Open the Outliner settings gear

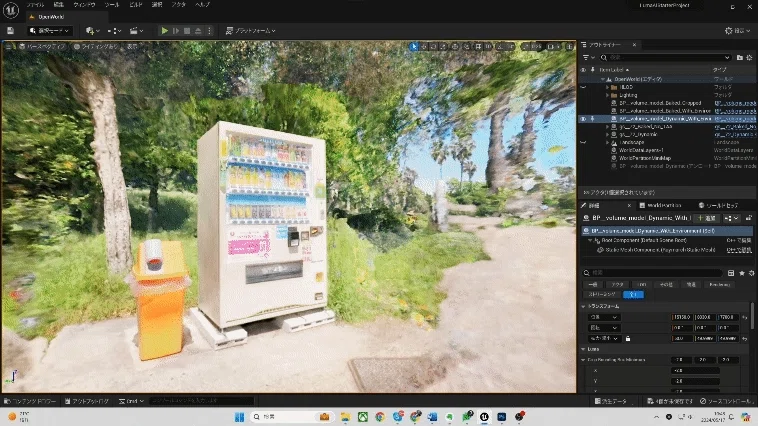click(750, 58)
